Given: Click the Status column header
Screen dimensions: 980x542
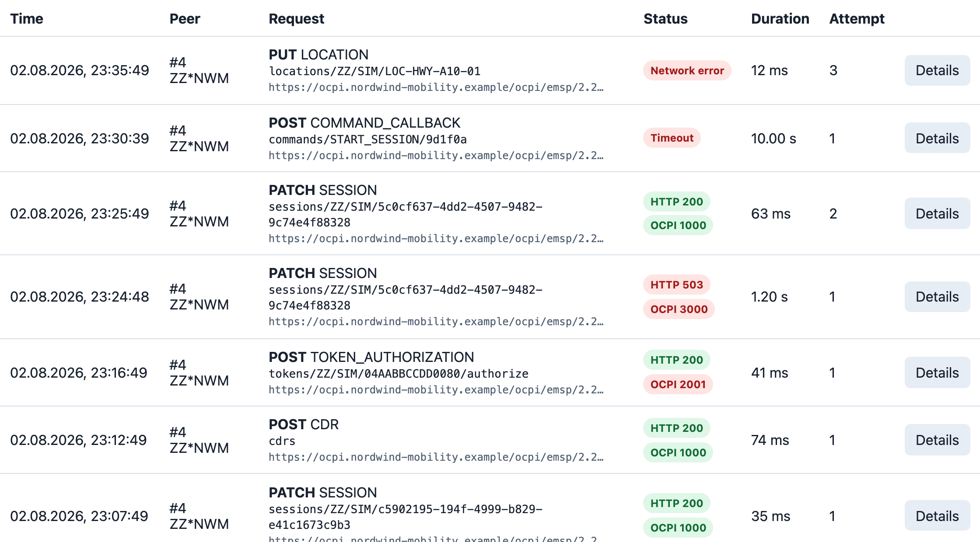Looking at the screenshot, I should (665, 19).
